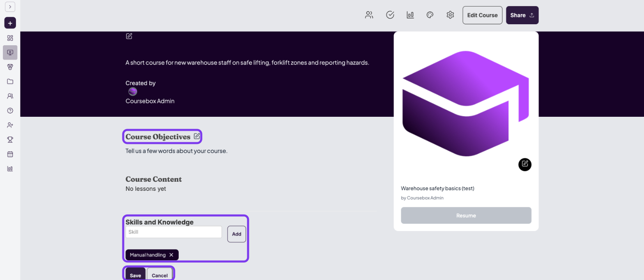Open the calendar icon in sidebar
644x280 pixels.
[10, 154]
